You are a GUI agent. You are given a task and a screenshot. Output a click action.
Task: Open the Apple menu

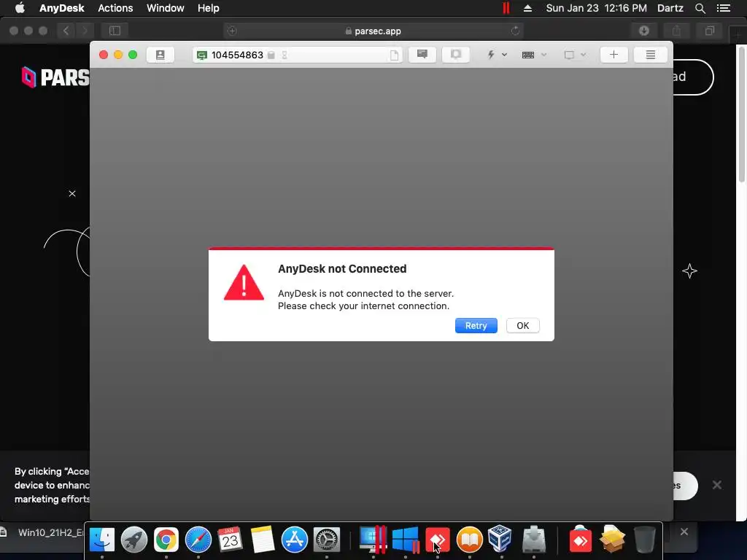[x=20, y=8]
